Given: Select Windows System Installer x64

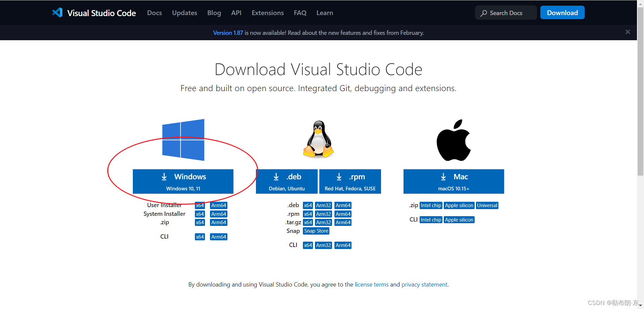Looking at the screenshot, I should tap(200, 214).
